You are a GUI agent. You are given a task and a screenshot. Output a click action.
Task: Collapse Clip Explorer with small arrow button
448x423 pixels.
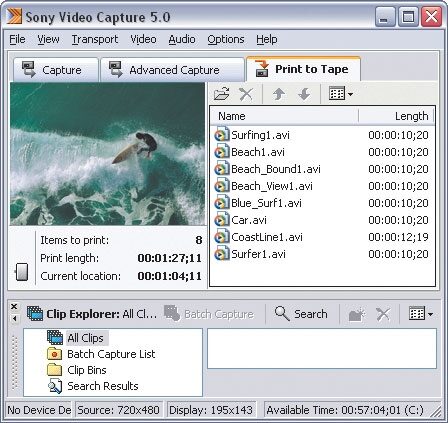14,319
